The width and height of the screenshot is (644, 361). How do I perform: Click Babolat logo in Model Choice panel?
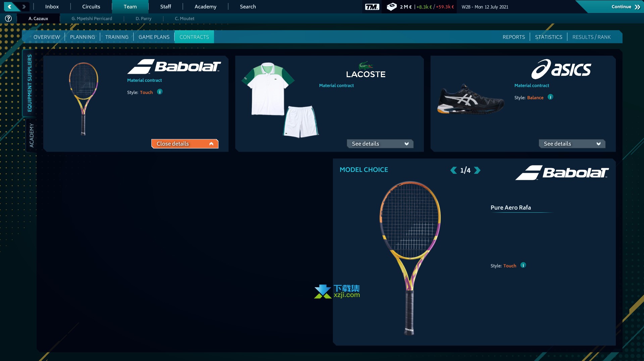pyautogui.click(x=562, y=172)
